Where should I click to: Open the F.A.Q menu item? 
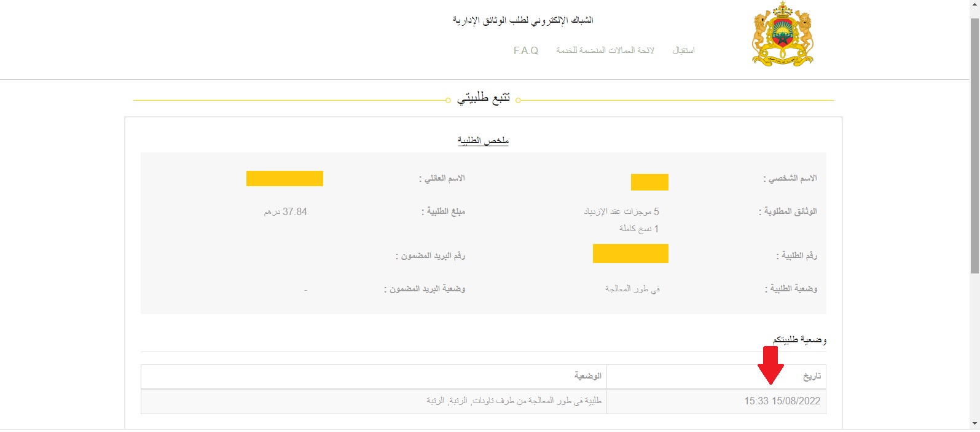(526, 50)
